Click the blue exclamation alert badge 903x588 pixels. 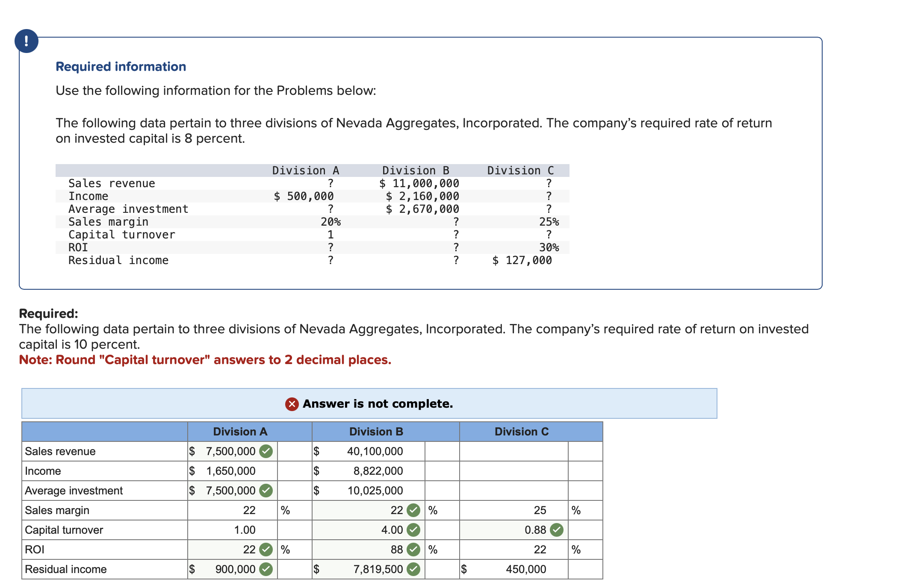coord(27,41)
